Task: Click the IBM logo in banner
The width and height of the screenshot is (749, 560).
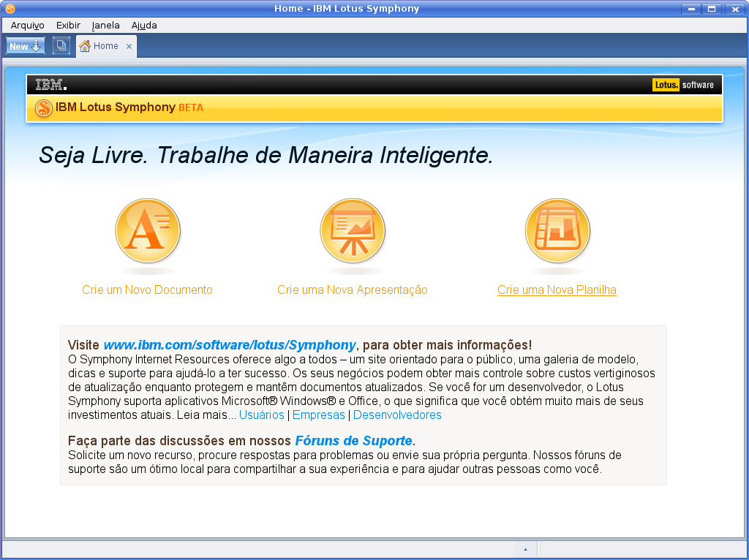Action: click(x=51, y=85)
